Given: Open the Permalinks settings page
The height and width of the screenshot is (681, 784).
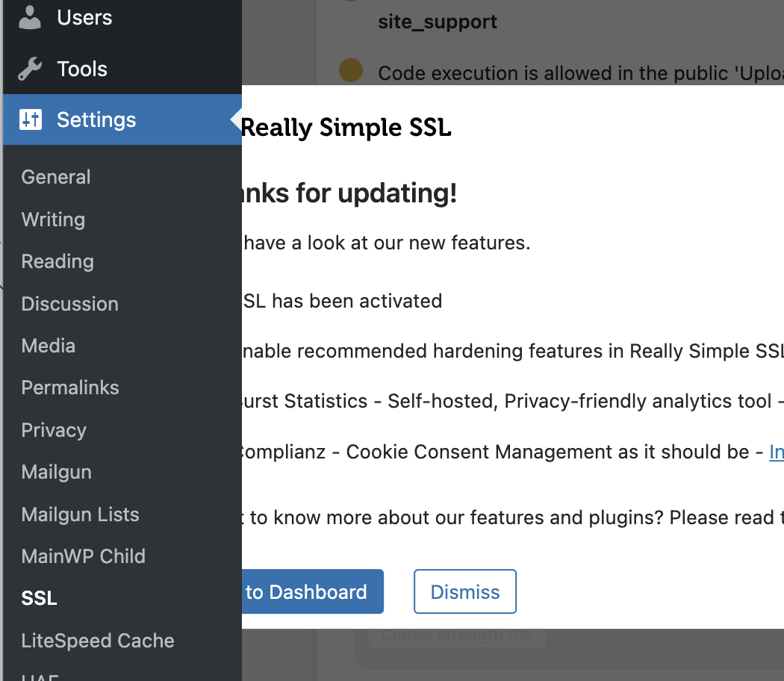Looking at the screenshot, I should [x=70, y=388].
